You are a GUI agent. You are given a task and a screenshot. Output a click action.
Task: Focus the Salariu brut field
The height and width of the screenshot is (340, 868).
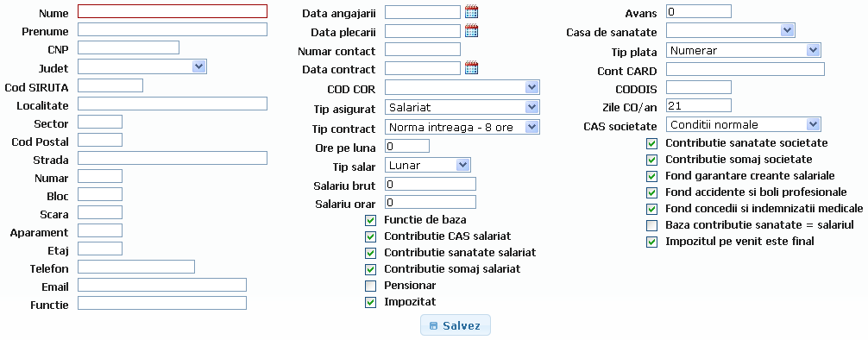pos(431,185)
